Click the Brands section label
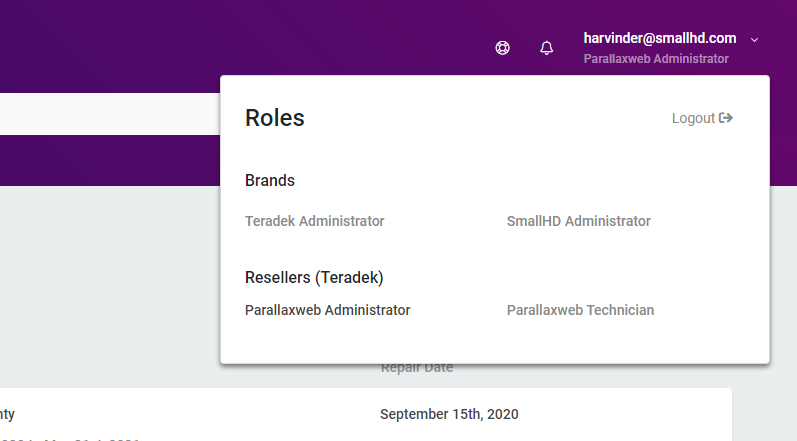Image resolution: width=797 pixels, height=441 pixels. (270, 181)
